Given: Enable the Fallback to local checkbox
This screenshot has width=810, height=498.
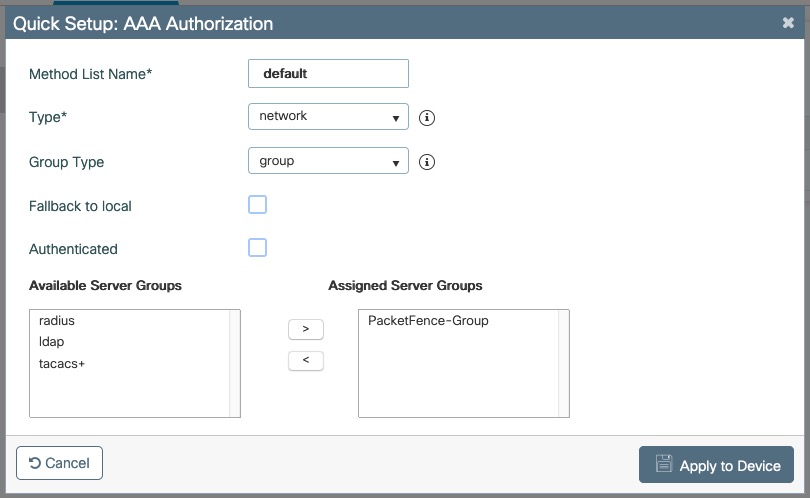Looking at the screenshot, I should (257, 205).
